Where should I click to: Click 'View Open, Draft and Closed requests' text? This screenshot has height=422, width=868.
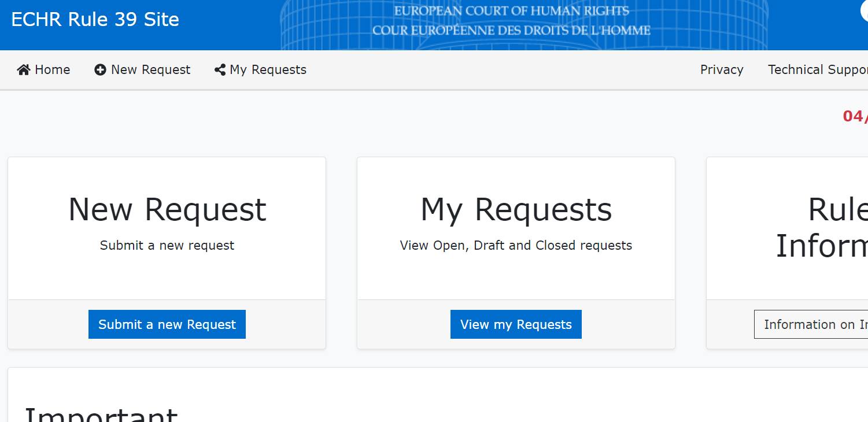pyautogui.click(x=516, y=245)
